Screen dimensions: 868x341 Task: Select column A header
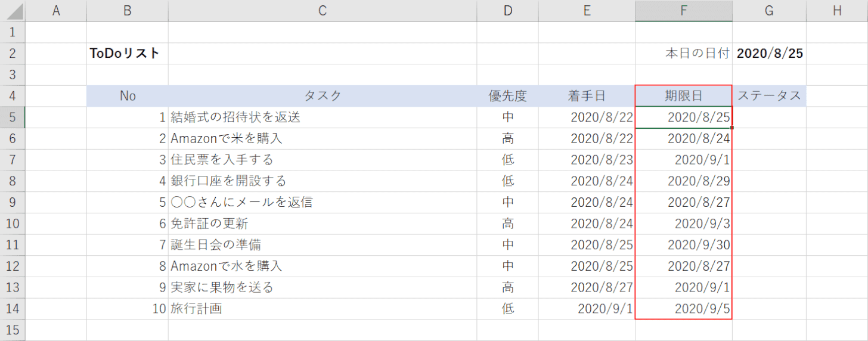click(57, 11)
